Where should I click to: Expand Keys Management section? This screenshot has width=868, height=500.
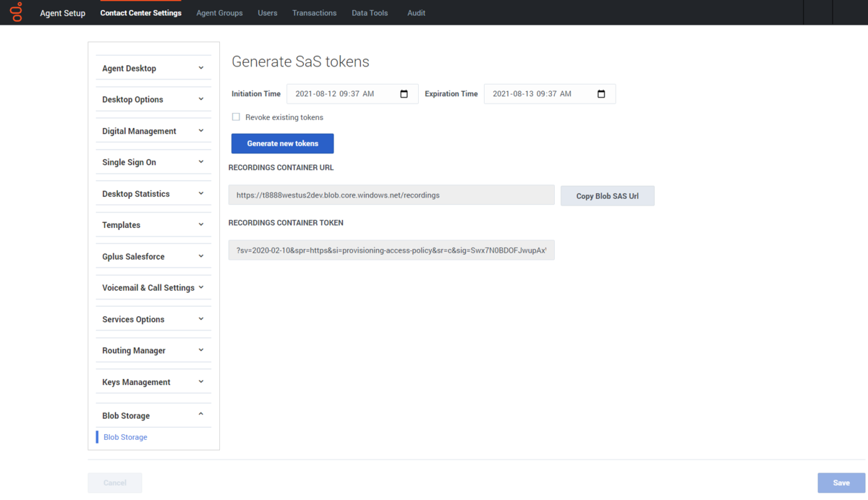(153, 382)
